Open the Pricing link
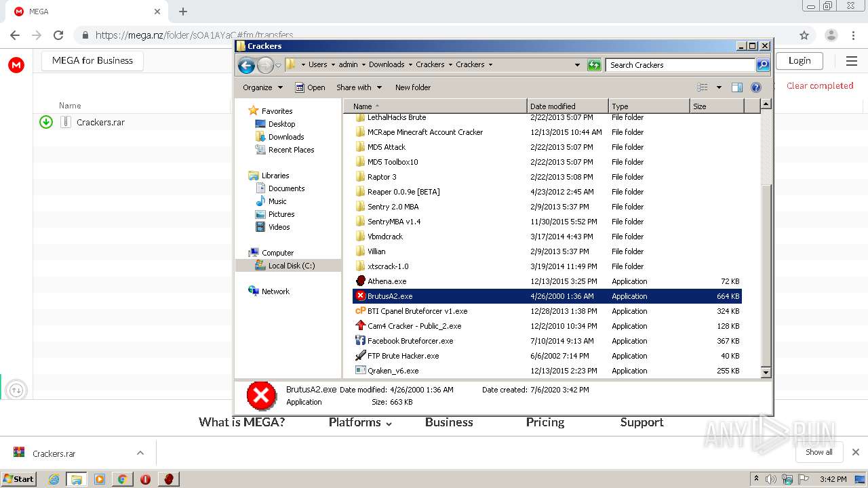The image size is (868, 488). (x=545, y=422)
